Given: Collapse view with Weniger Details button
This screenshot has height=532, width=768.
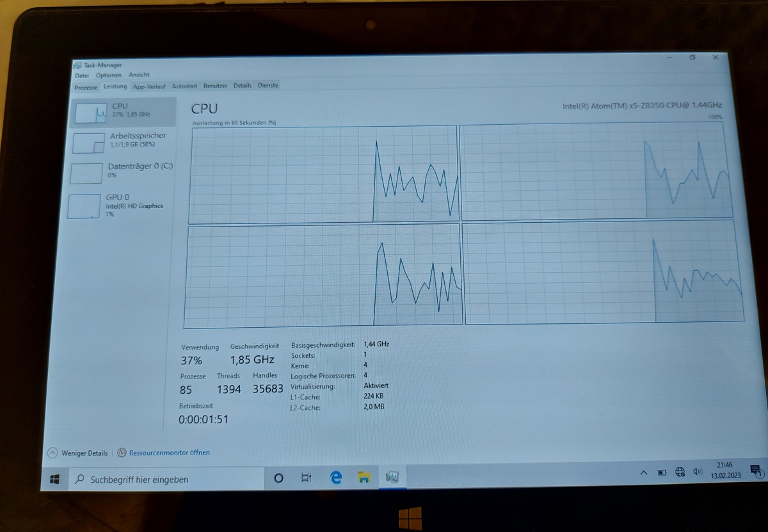Looking at the screenshot, I should (x=77, y=453).
